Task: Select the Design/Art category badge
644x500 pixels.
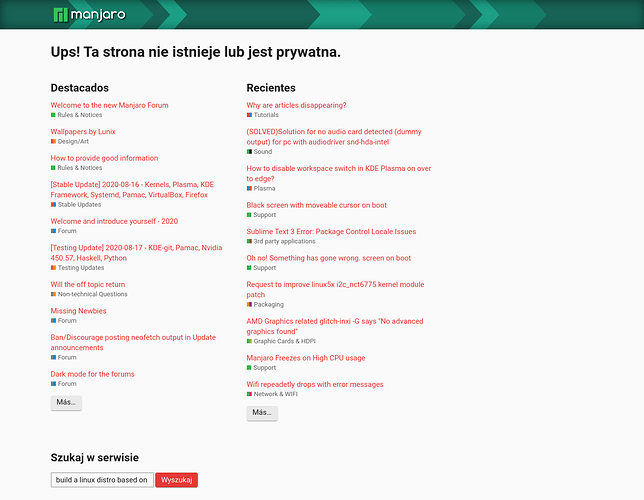Action: (x=70, y=141)
